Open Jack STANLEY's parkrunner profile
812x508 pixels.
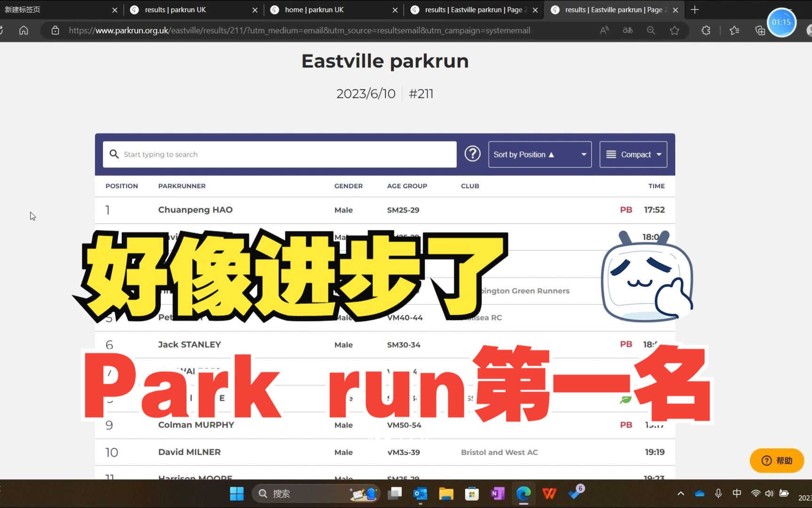click(x=189, y=344)
